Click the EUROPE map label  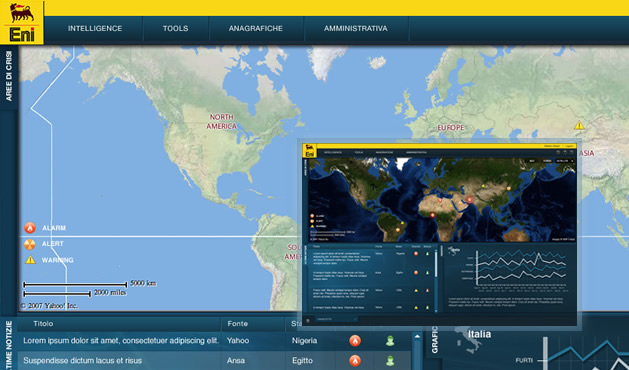450,128
